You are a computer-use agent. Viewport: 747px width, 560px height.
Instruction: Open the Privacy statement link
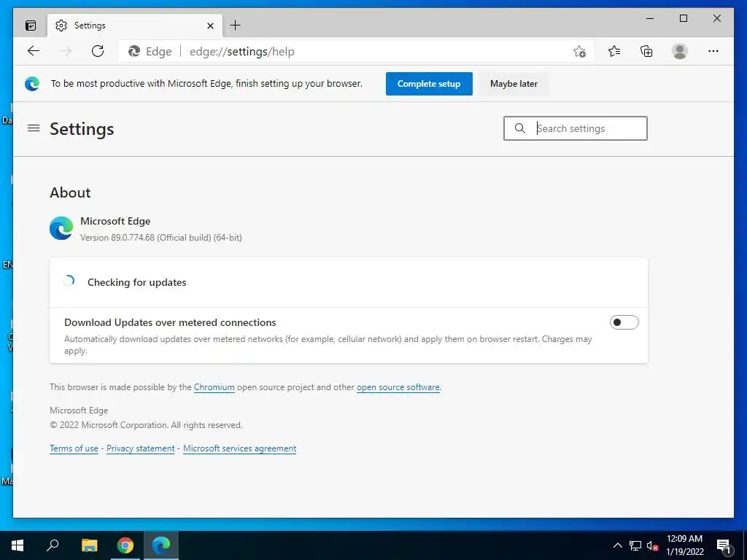[141, 448]
